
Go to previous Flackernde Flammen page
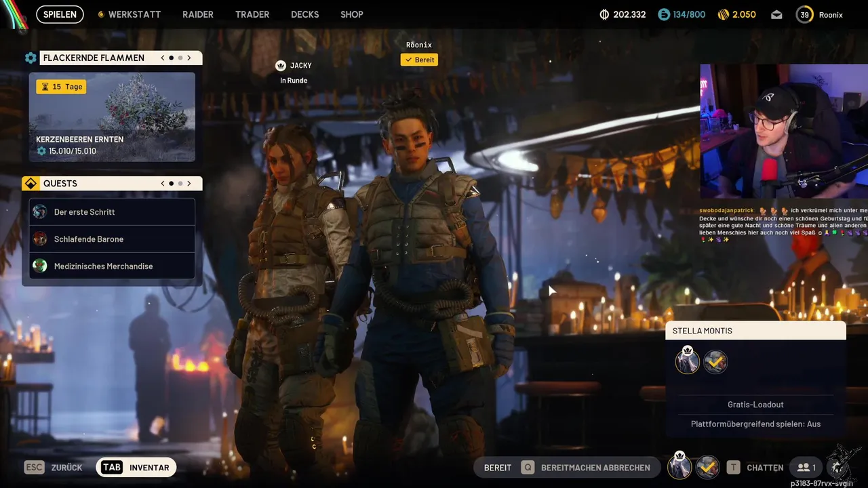point(163,58)
